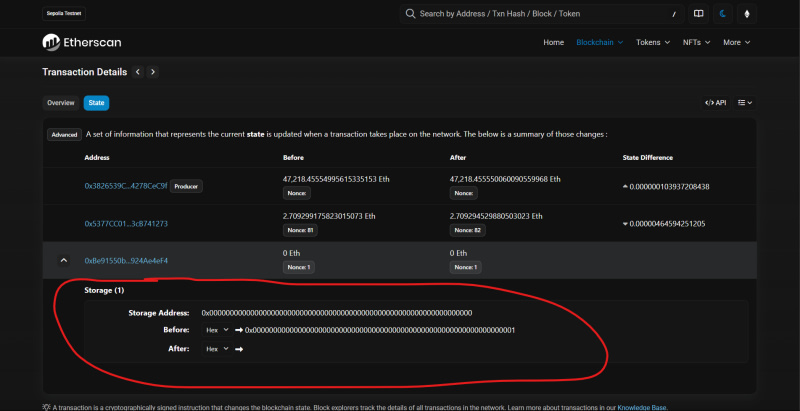Go to Home page
Image resolution: width=800 pixels, height=411 pixels.
point(554,42)
